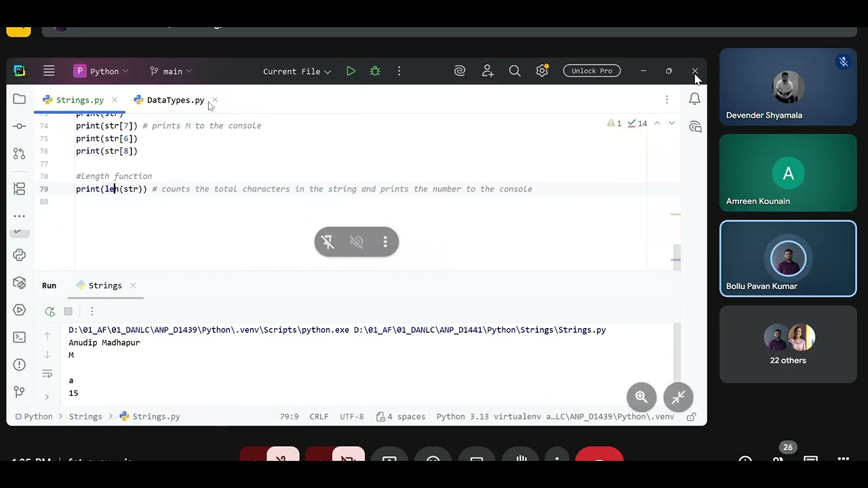Close the Strings.py editor tab
868x488 pixels.
coord(114,100)
